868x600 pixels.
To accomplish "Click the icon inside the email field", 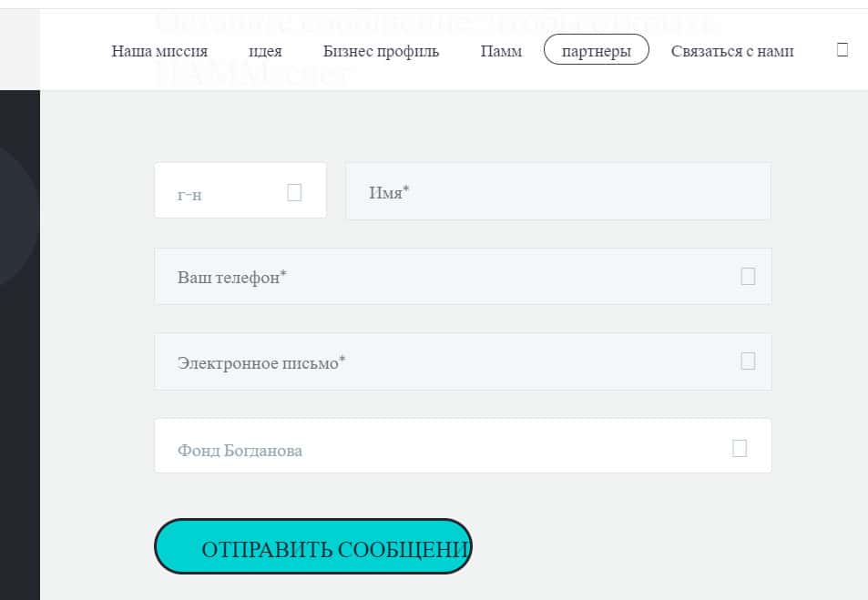I will pos(748,361).
